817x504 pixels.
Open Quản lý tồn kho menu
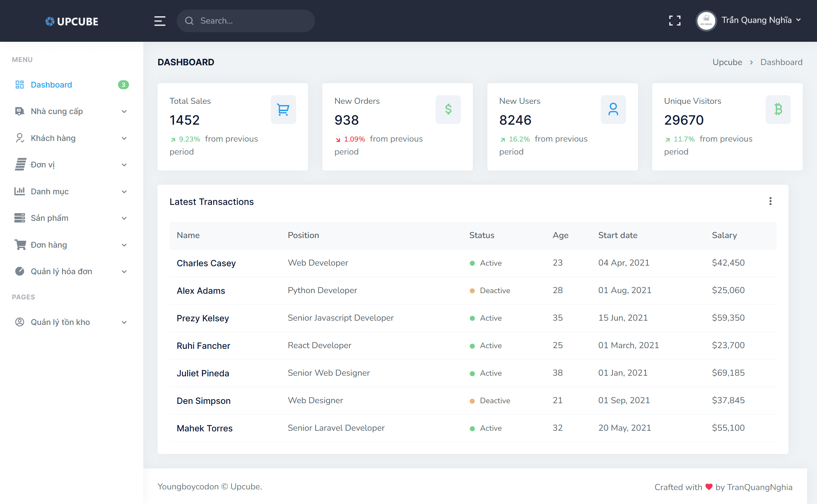tap(71, 322)
